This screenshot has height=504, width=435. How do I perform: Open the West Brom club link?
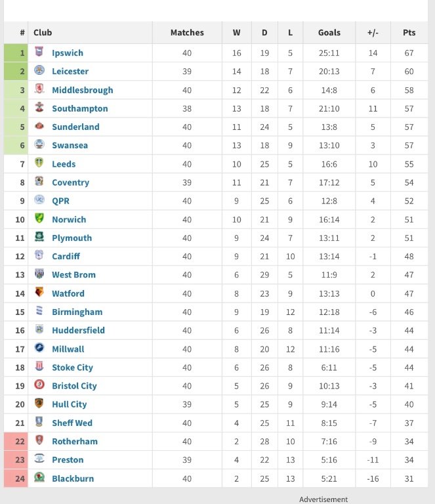pyautogui.click(x=74, y=275)
